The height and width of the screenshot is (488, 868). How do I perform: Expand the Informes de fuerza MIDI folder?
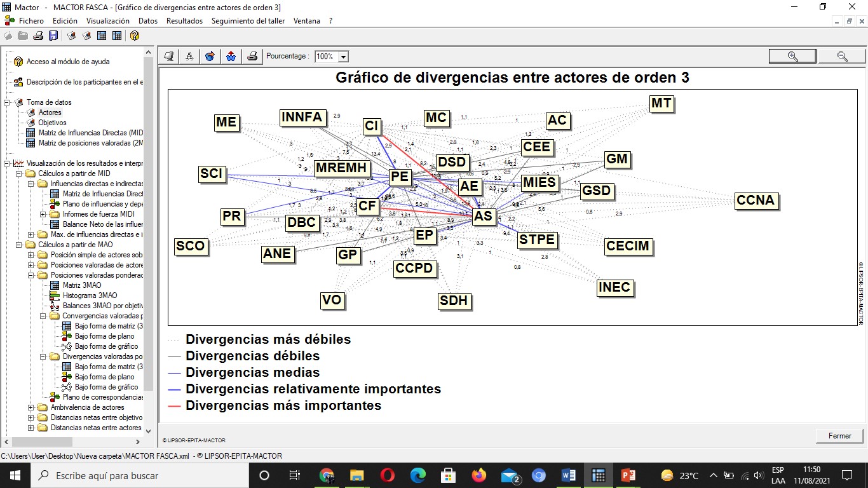tap(43, 214)
